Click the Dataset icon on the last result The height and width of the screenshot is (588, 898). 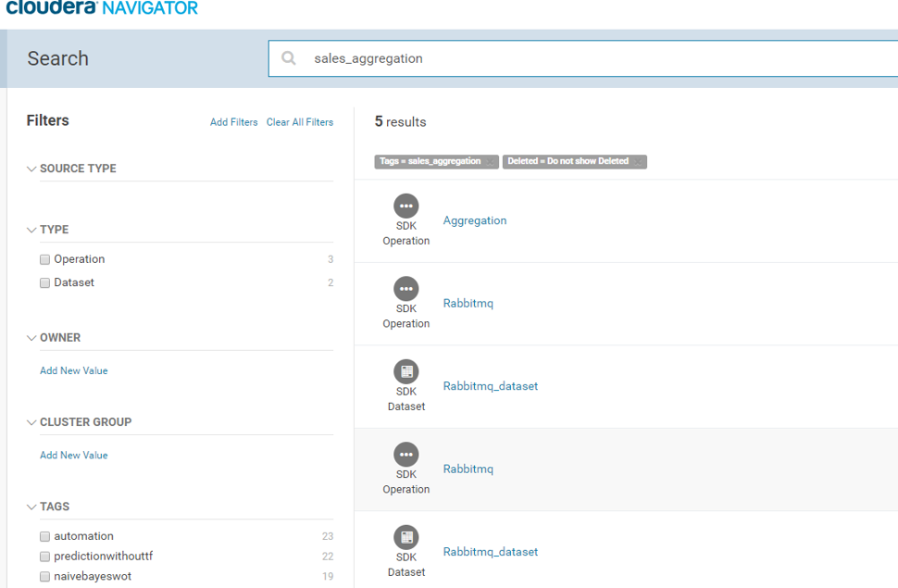[405, 536]
